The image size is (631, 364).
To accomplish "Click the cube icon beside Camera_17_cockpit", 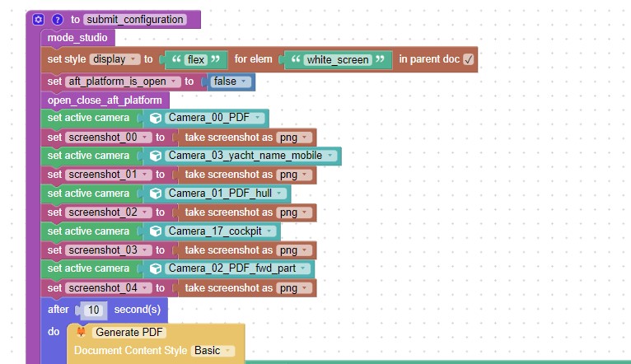I will click(x=156, y=231).
